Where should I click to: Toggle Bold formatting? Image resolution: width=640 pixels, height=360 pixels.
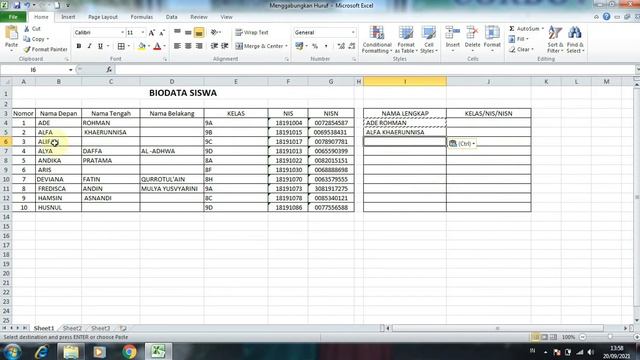(79, 46)
